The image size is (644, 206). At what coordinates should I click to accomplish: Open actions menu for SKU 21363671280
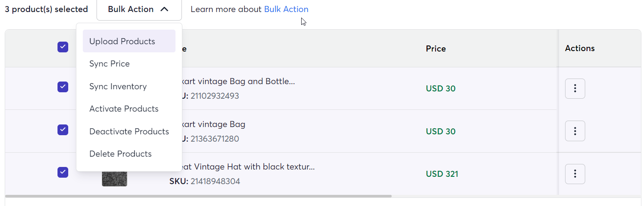(575, 131)
